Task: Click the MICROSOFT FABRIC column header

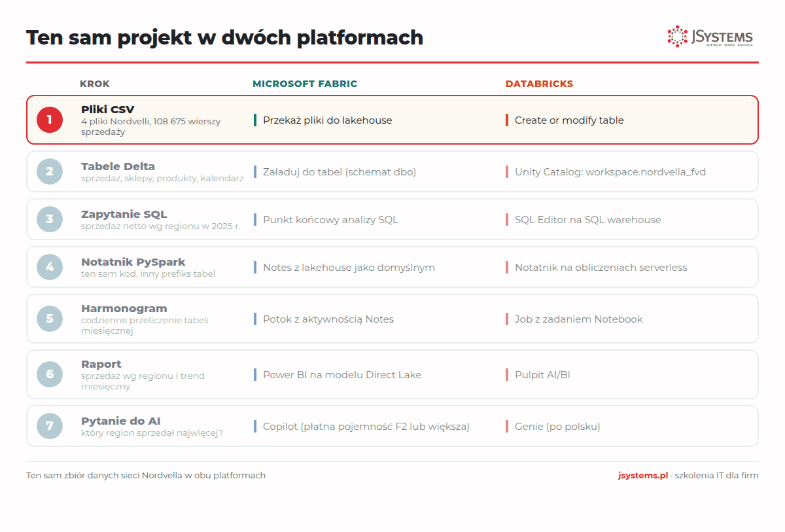Action: [305, 84]
